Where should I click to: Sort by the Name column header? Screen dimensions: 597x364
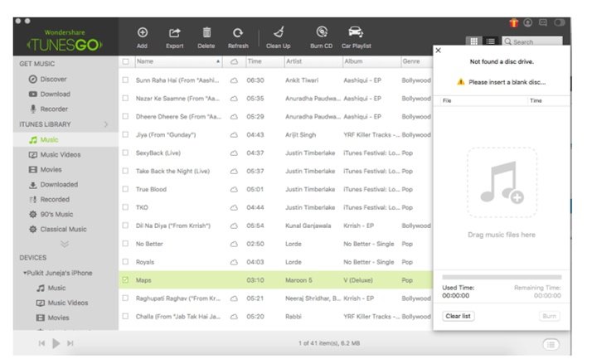click(x=178, y=61)
